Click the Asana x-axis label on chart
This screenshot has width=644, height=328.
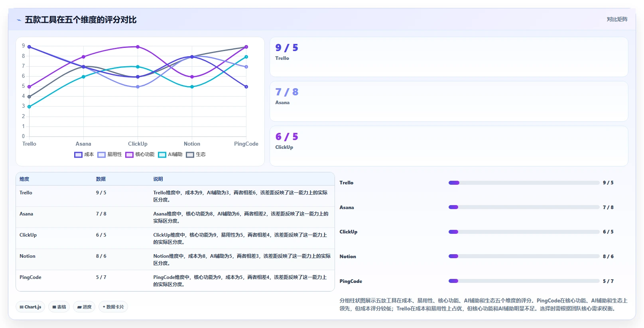(x=83, y=144)
